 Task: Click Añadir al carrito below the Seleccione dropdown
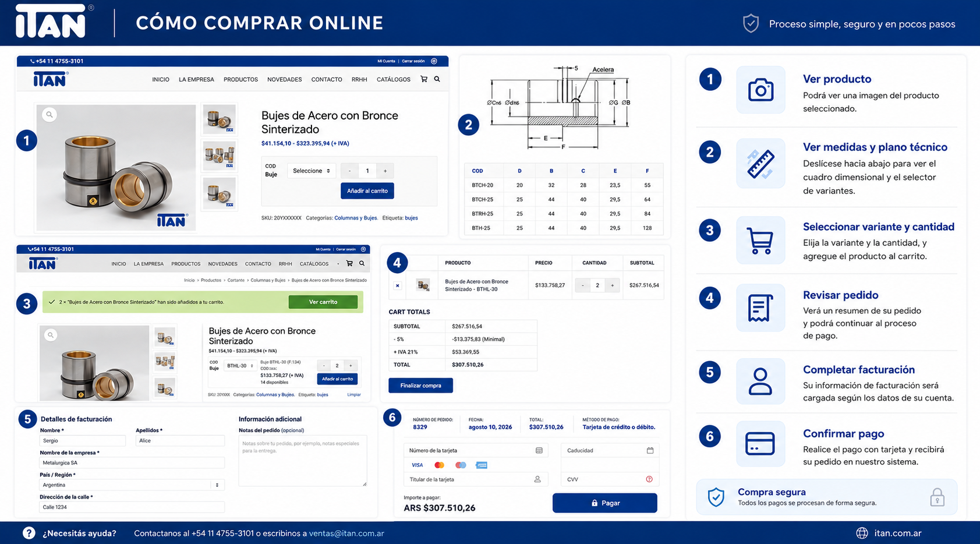tap(367, 191)
